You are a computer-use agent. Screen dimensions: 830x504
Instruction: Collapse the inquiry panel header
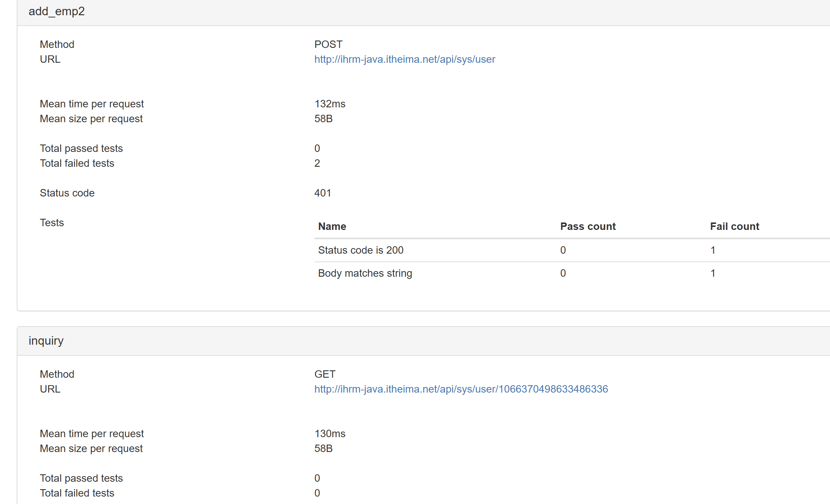click(x=46, y=341)
